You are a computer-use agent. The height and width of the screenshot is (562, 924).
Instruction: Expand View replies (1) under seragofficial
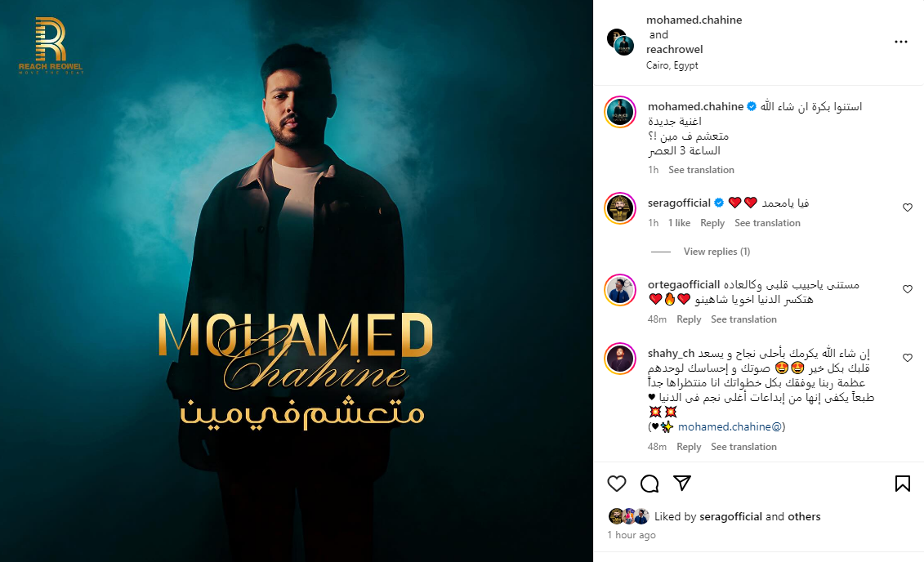[x=716, y=252]
